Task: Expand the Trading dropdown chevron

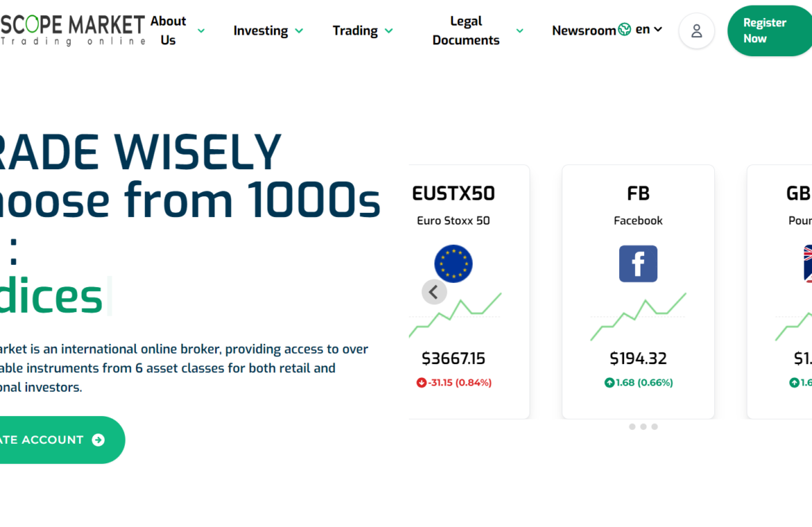Action: 389,31
